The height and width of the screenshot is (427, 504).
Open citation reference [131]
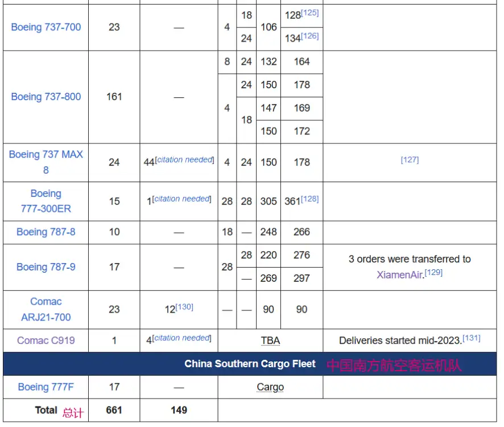tap(472, 339)
